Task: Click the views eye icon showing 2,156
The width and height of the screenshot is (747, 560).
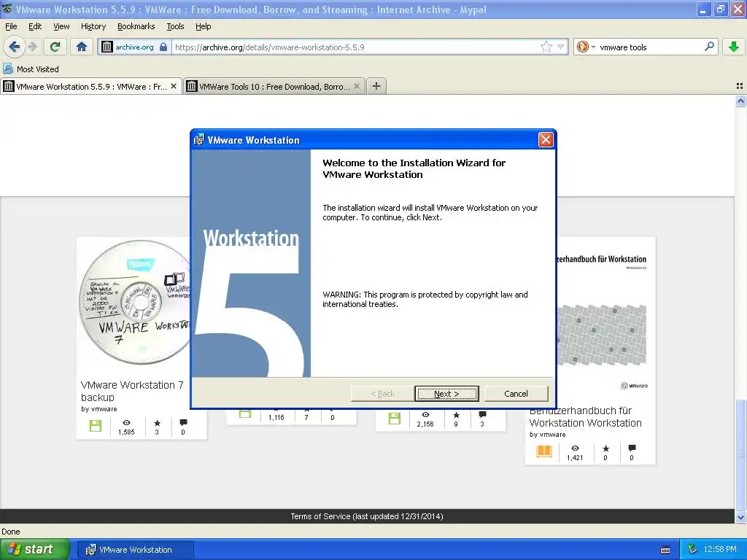Action: [425, 415]
